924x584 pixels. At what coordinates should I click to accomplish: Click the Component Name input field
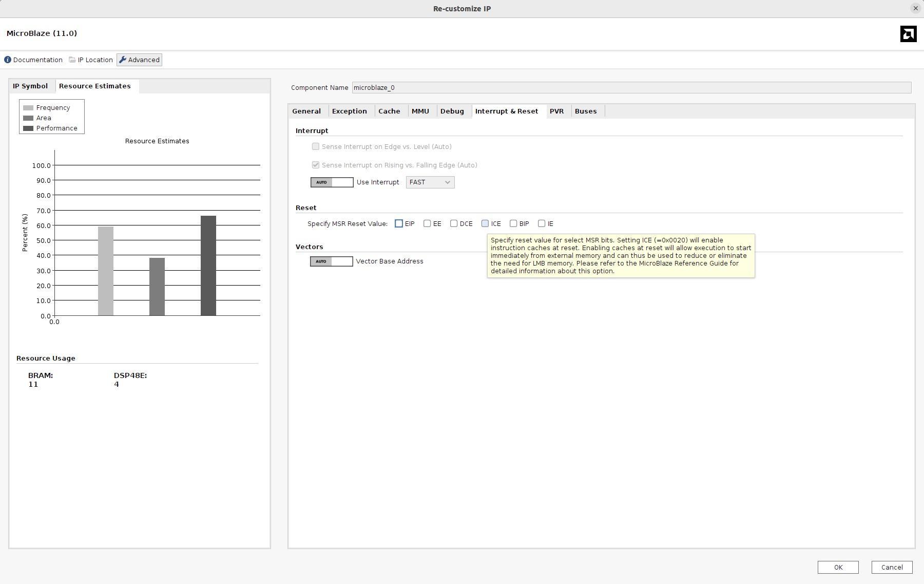[631, 88]
